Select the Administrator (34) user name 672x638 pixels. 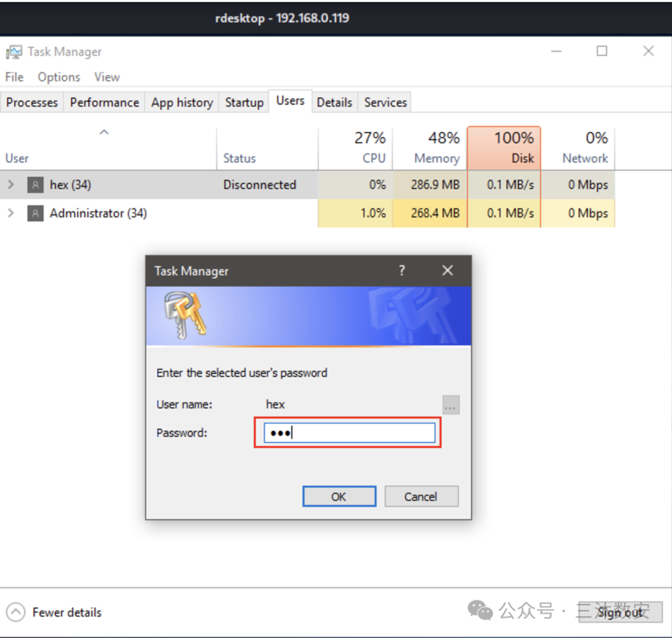pyautogui.click(x=98, y=213)
